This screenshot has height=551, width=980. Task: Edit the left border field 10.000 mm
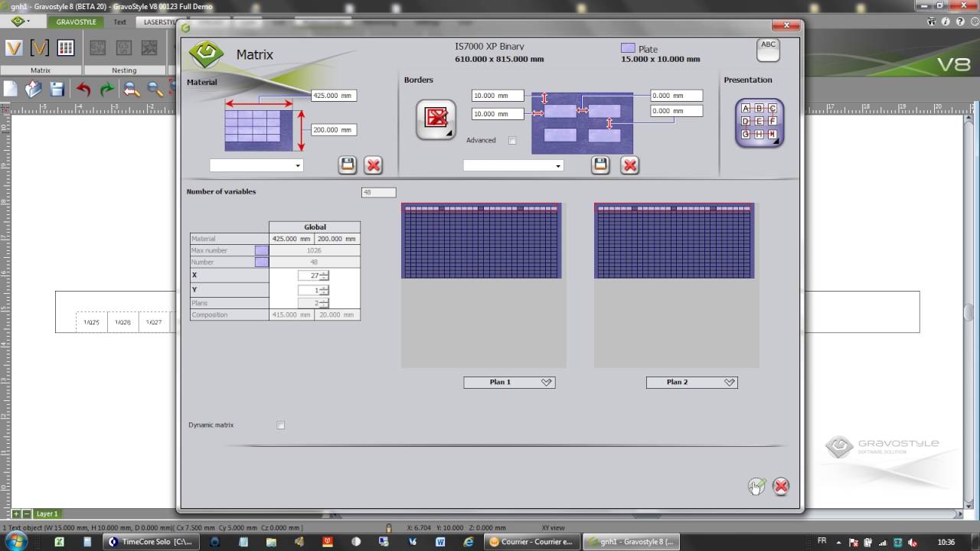(498, 114)
